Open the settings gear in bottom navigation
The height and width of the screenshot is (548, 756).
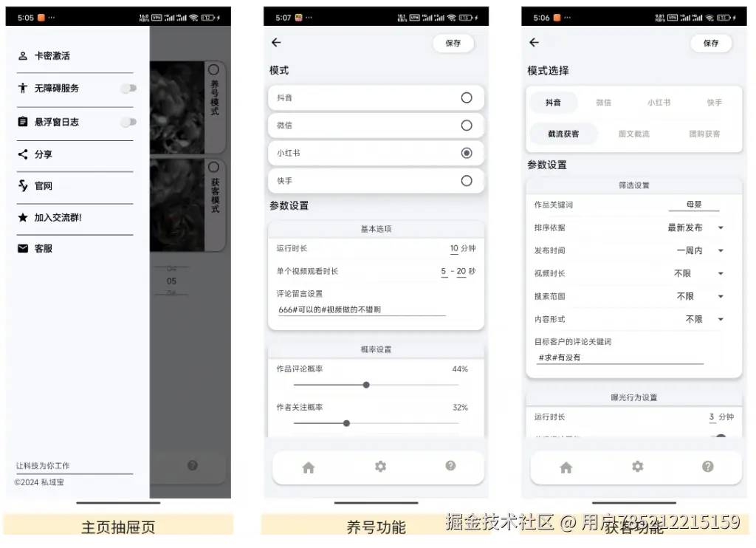[x=379, y=467]
